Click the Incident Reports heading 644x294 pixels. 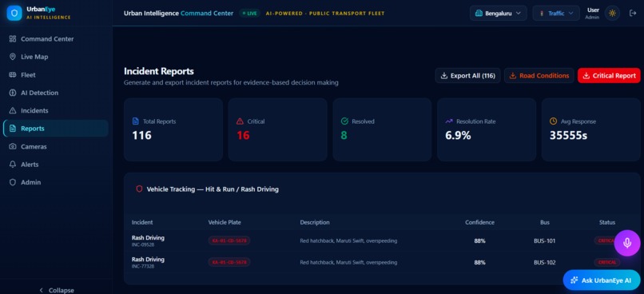(x=158, y=71)
